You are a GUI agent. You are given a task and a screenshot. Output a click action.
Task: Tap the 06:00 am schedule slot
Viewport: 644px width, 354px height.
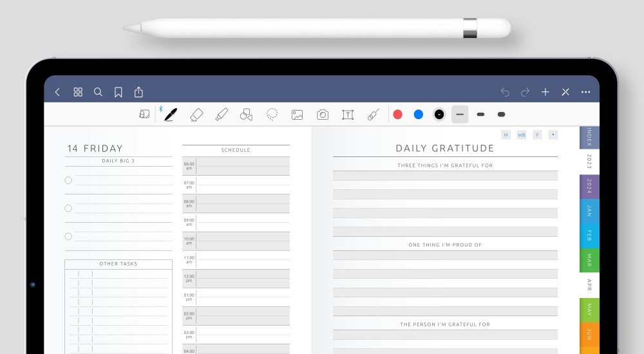coord(236,166)
